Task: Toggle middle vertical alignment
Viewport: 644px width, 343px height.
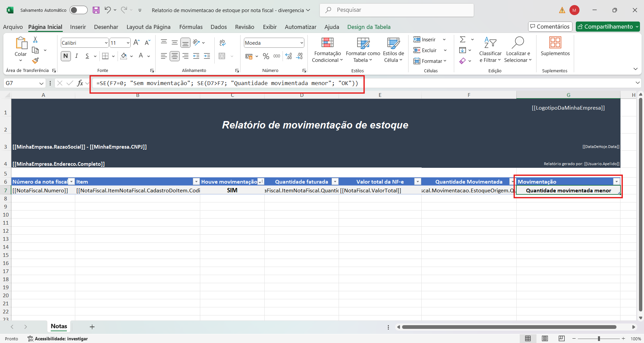Action: tap(175, 43)
